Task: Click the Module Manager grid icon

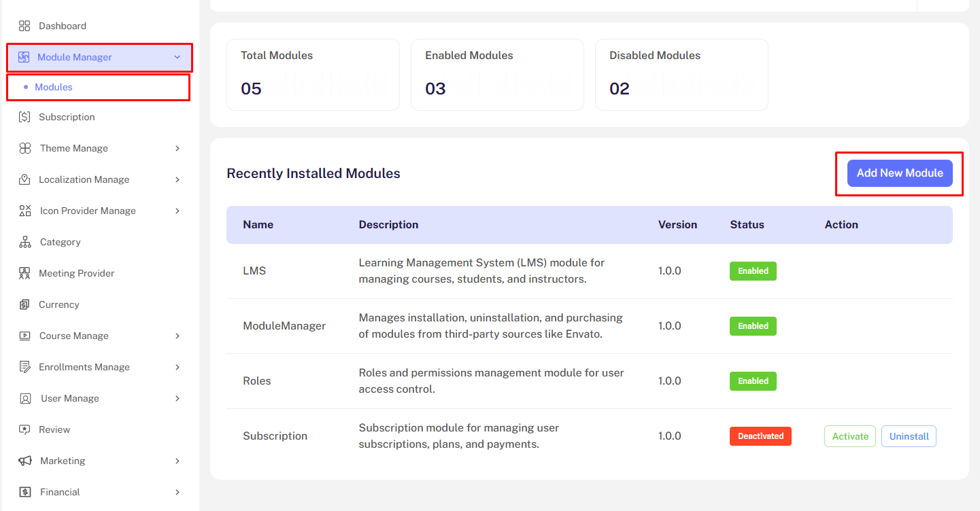Action: pyautogui.click(x=24, y=56)
